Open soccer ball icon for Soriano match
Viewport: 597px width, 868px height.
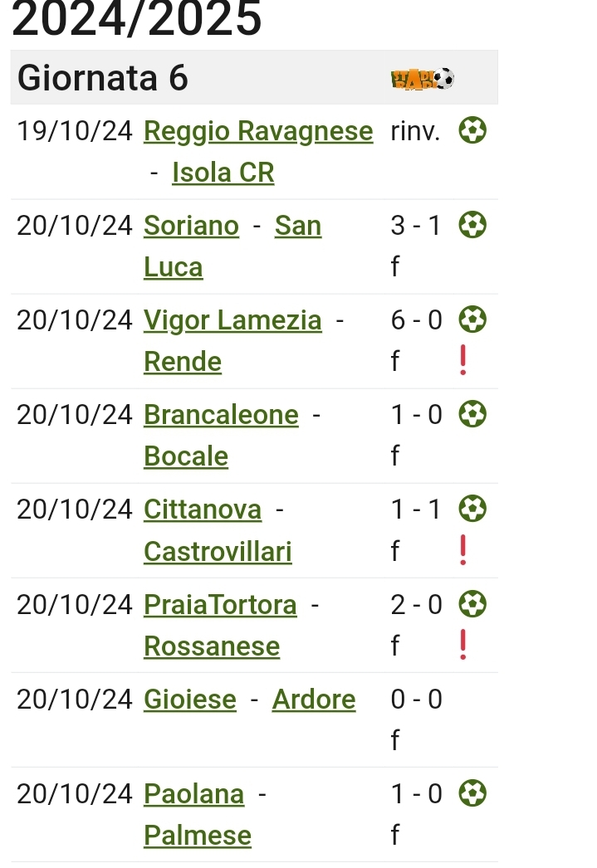pyautogui.click(x=472, y=226)
